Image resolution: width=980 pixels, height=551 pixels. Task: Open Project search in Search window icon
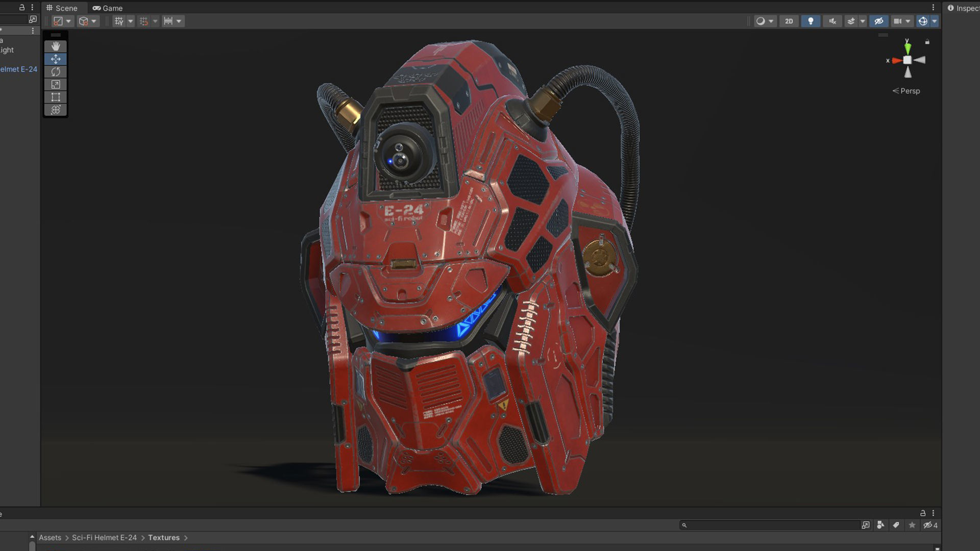866,525
